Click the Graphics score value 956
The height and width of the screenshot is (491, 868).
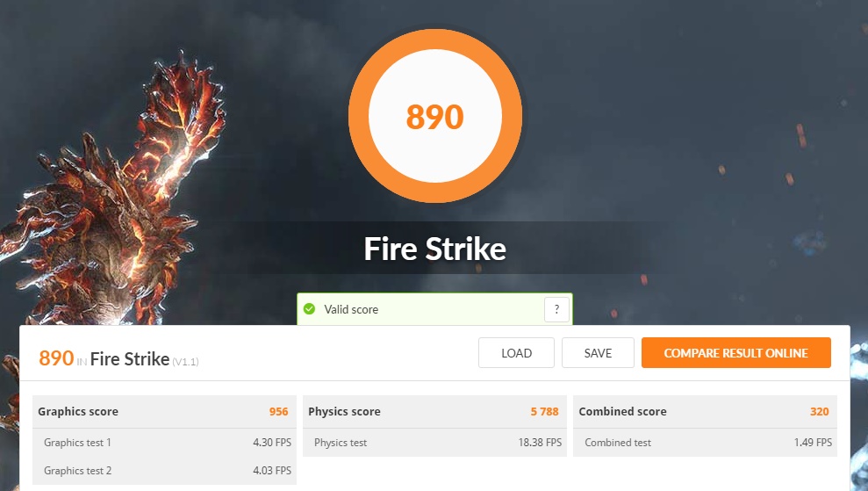[278, 412]
